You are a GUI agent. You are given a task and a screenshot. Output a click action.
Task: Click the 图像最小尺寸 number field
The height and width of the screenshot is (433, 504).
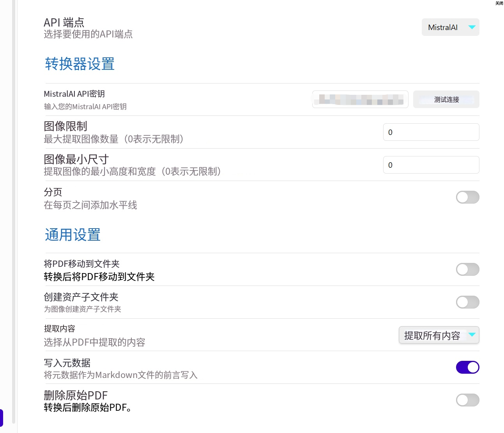pyautogui.click(x=431, y=165)
